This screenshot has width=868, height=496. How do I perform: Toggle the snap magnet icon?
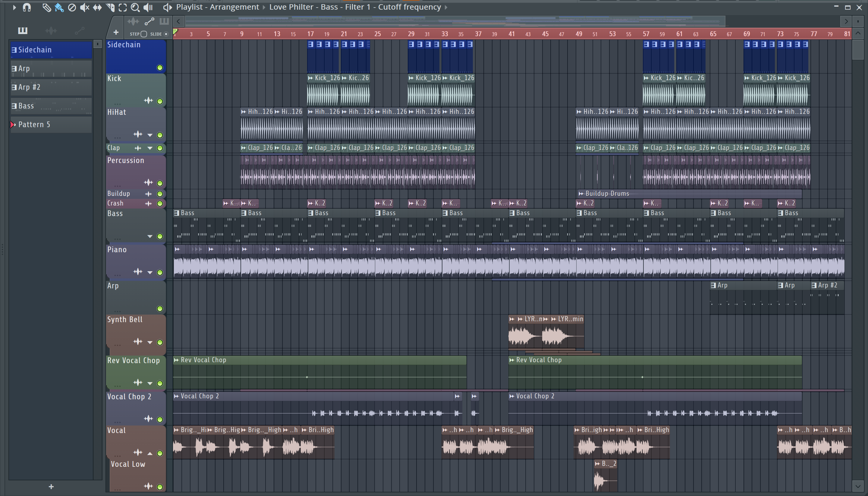(x=27, y=7)
